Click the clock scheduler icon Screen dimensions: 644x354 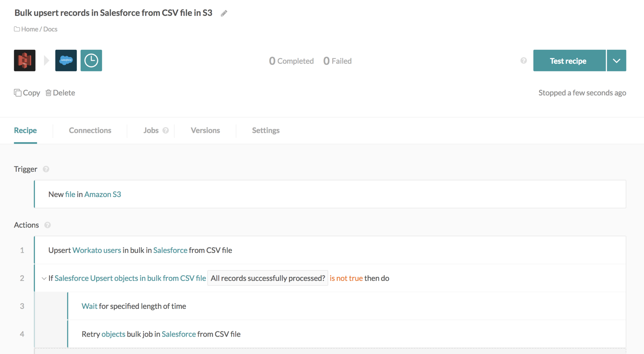point(91,60)
